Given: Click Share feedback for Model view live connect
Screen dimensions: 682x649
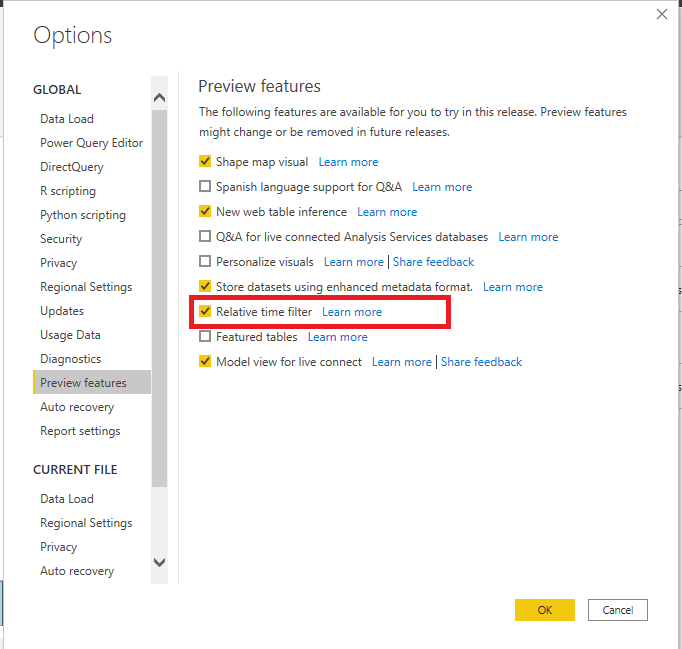Looking at the screenshot, I should 481,362.
